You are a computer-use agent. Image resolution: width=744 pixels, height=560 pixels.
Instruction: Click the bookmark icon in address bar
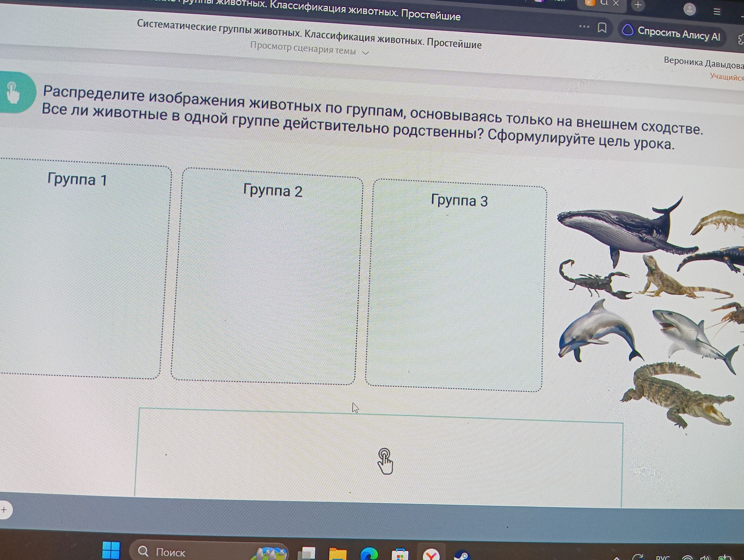coord(602,28)
